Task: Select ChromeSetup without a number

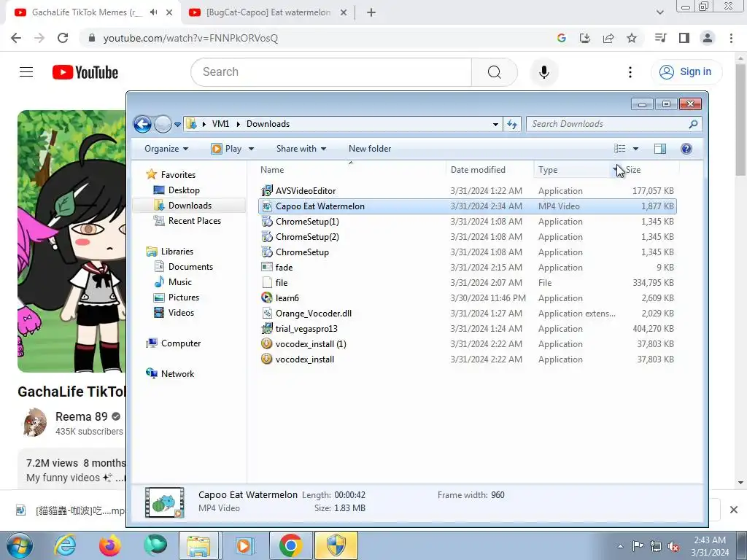Action: tap(302, 252)
